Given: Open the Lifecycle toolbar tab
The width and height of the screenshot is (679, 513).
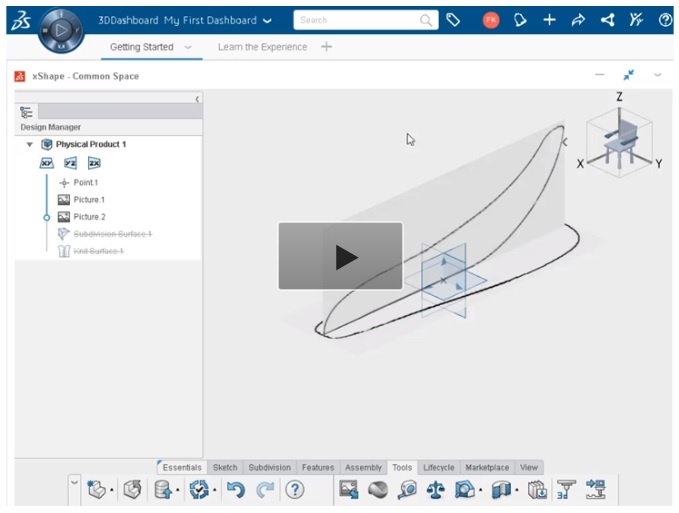Looking at the screenshot, I should pyautogui.click(x=439, y=468).
